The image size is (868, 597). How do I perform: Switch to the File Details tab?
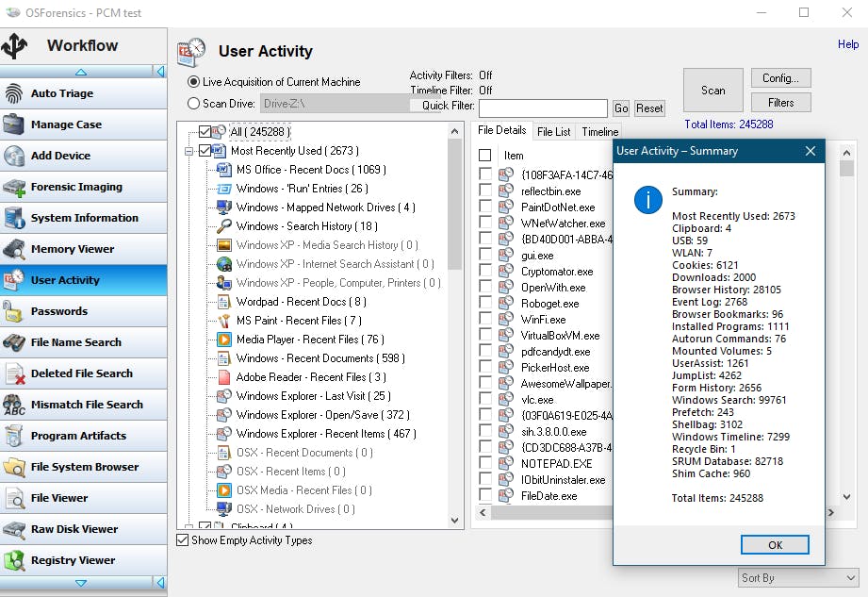tap(502, 130)
